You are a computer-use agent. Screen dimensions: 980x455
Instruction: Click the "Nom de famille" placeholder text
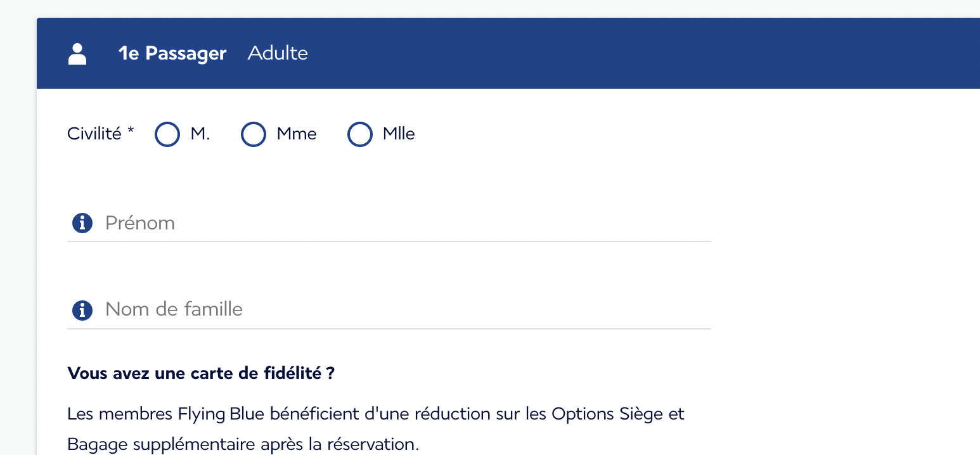[x=174, y=309]
